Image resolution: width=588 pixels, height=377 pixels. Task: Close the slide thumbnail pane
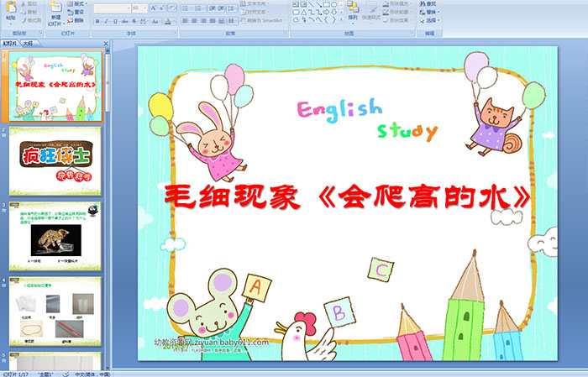click(106, 44)
